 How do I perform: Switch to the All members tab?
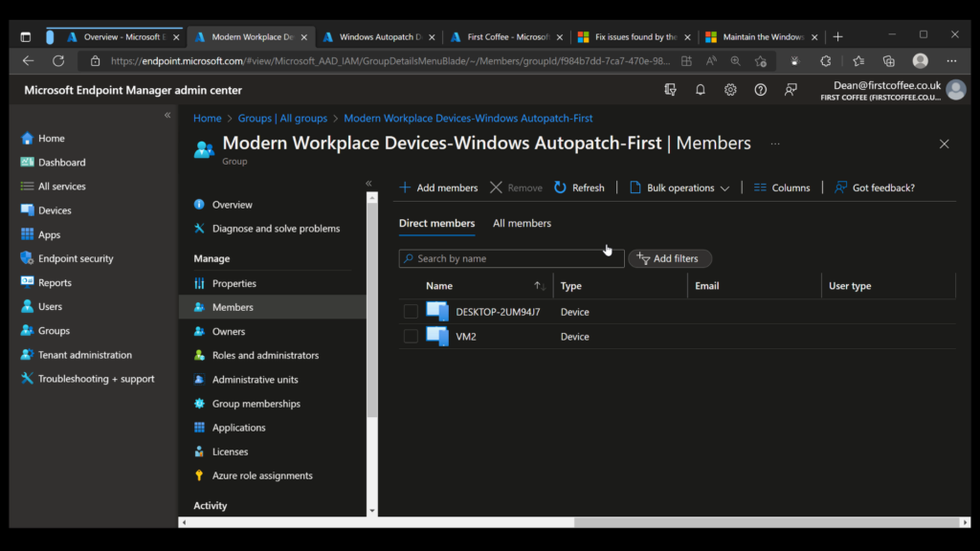tap(522, 223)
